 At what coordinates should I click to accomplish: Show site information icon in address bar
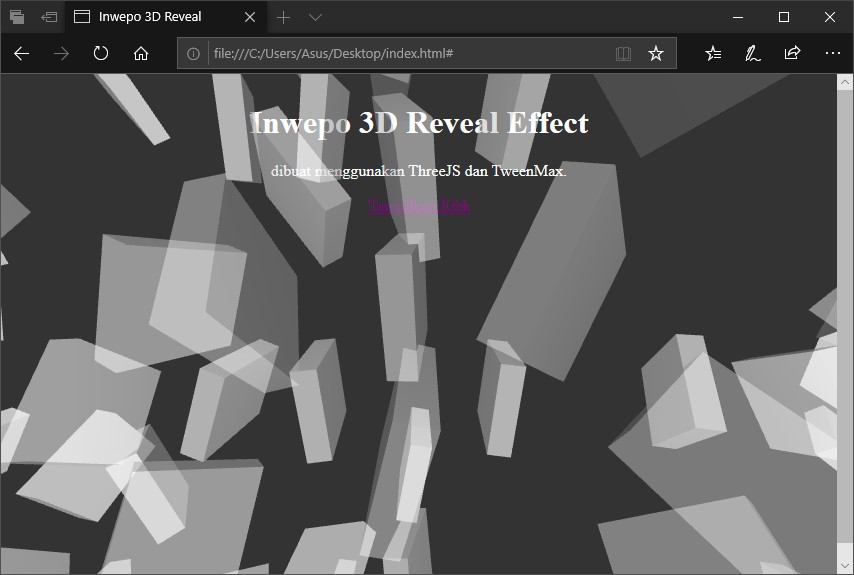[x=193, y=53]
